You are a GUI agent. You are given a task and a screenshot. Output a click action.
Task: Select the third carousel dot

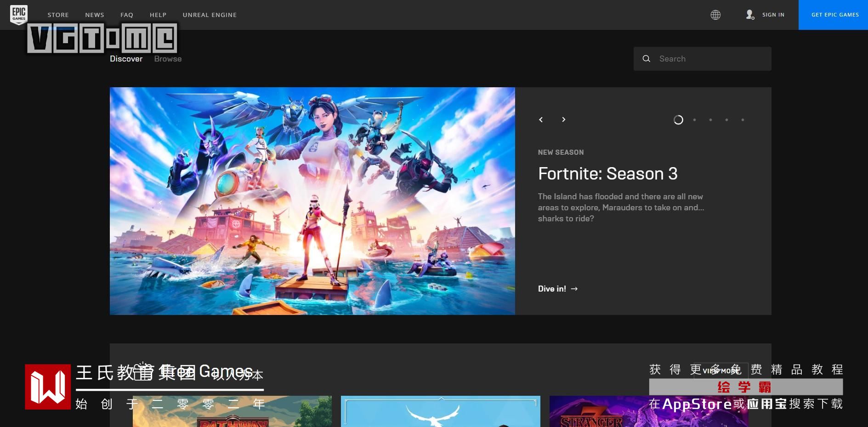point(710,120)
